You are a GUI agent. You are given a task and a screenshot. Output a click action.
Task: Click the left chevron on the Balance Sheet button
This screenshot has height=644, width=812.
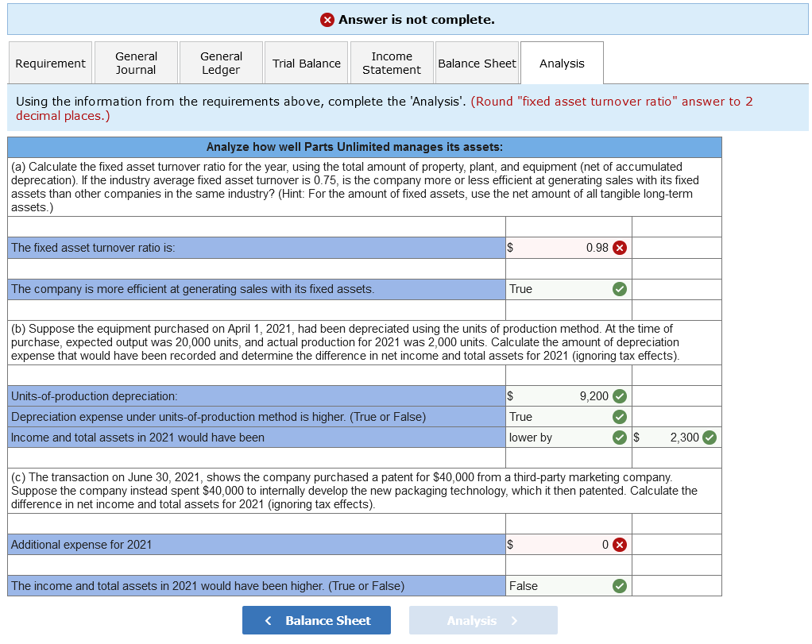coord(269,620)
